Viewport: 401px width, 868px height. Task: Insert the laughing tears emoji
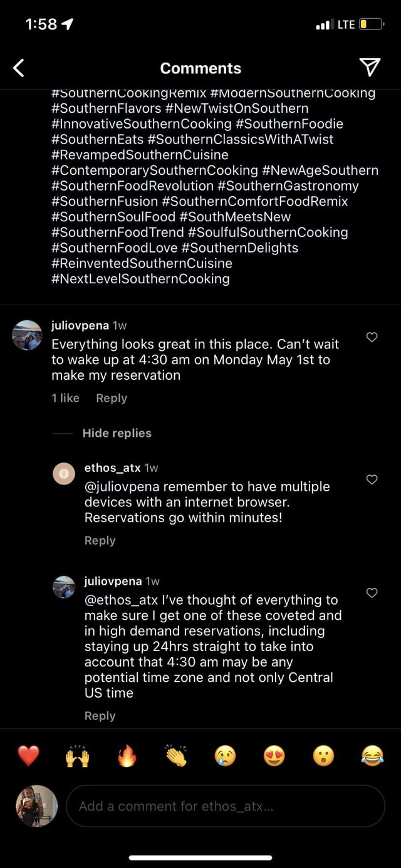pos(372,756)
